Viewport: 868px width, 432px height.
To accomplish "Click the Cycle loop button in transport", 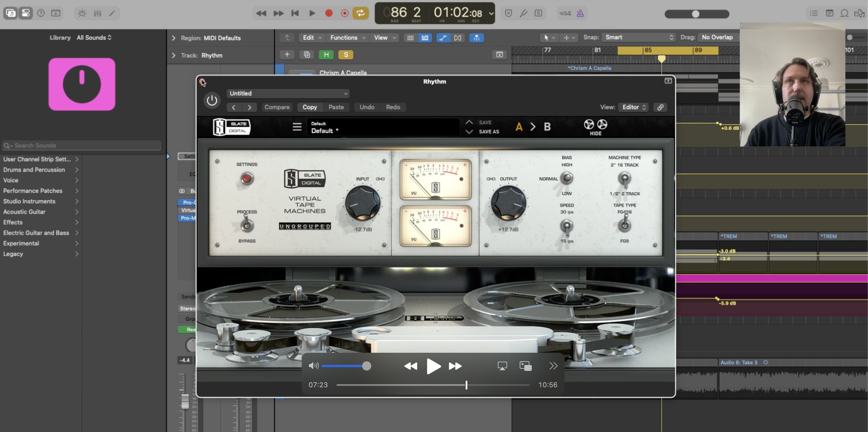I will [360, 13].
